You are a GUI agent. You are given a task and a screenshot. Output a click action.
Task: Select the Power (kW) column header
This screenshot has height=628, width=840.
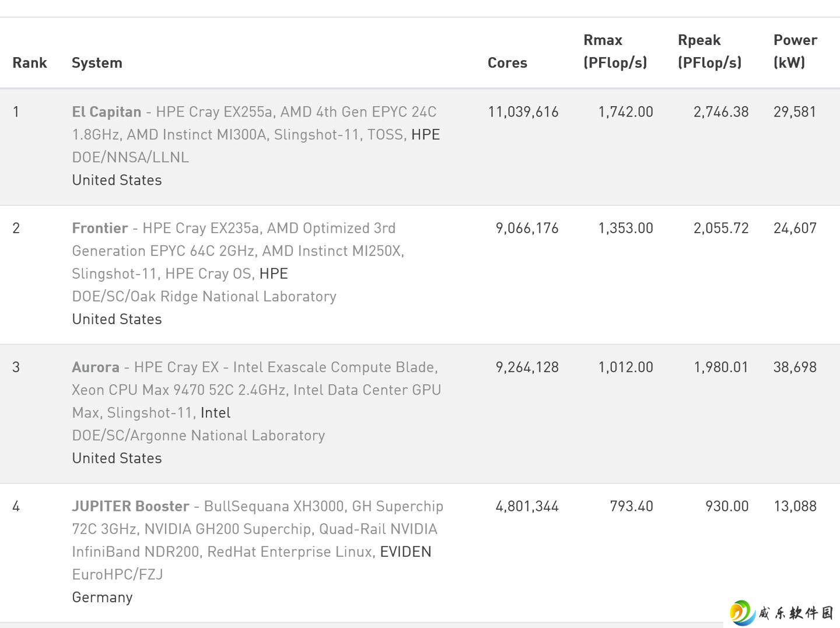pos(795,51)
